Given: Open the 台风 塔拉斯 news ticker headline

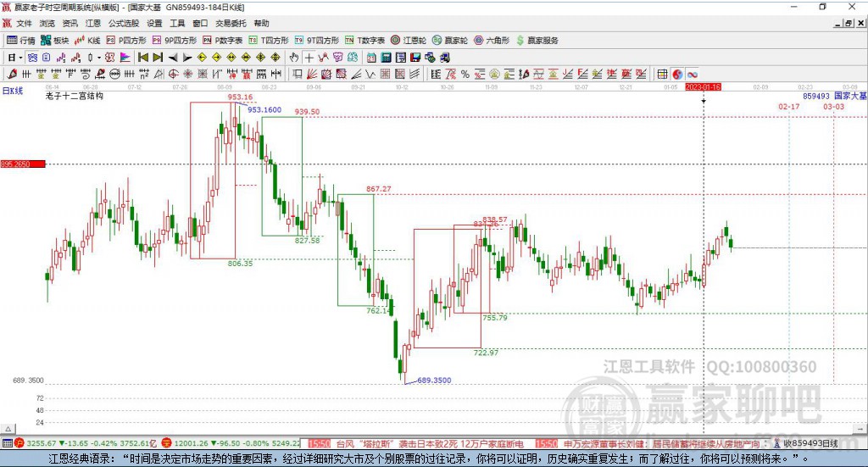Looking at the screenshot, I should 430,443.
